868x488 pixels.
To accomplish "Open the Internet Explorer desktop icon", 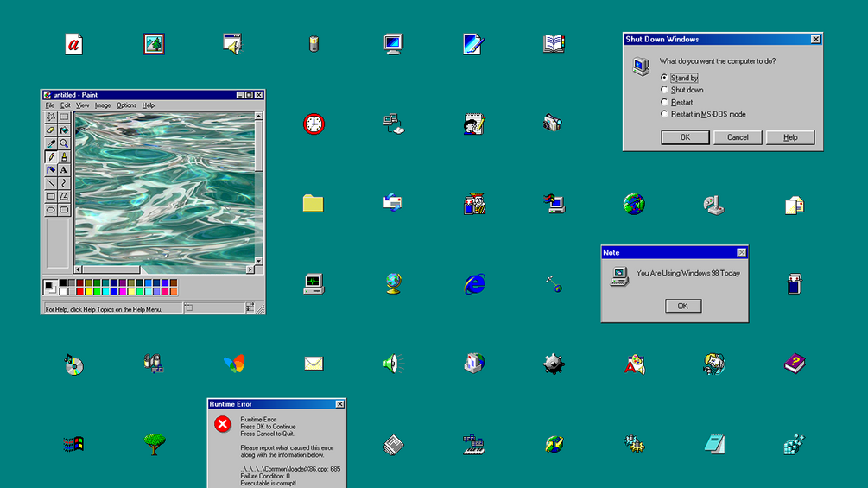I will [474, 284].
